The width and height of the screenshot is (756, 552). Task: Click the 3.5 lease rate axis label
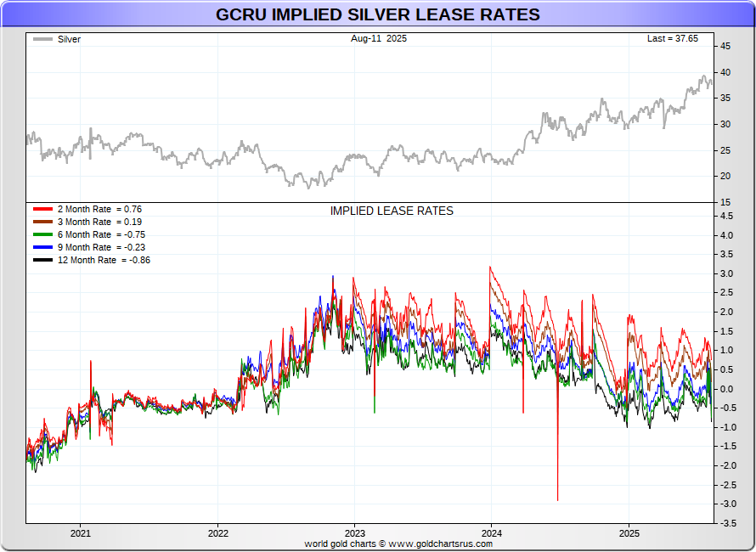pos(726,254)
